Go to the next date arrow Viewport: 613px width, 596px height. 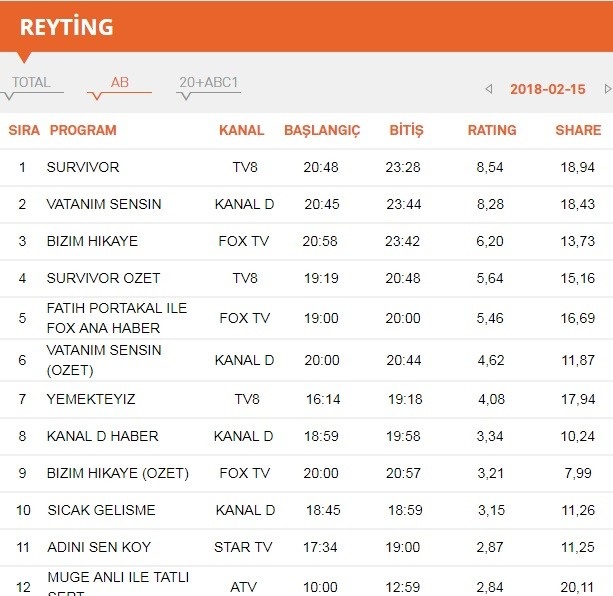607,89
